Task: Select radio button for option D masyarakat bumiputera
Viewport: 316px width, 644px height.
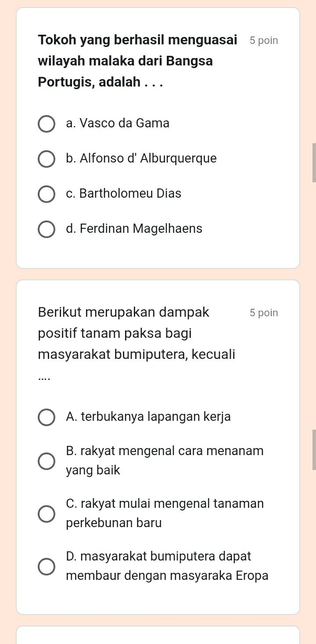Action: [x=47, y=566]
